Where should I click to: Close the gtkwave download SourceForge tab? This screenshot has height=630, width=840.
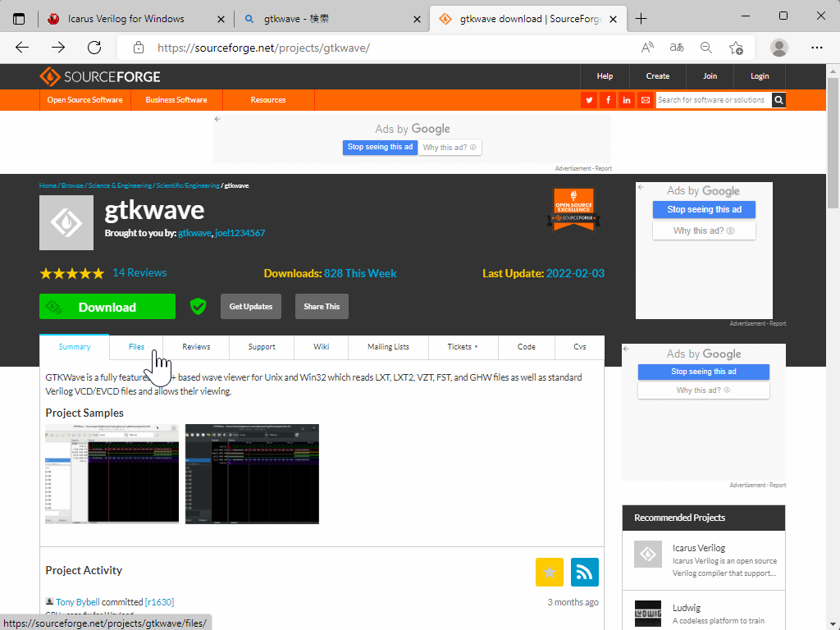(614, 20)
